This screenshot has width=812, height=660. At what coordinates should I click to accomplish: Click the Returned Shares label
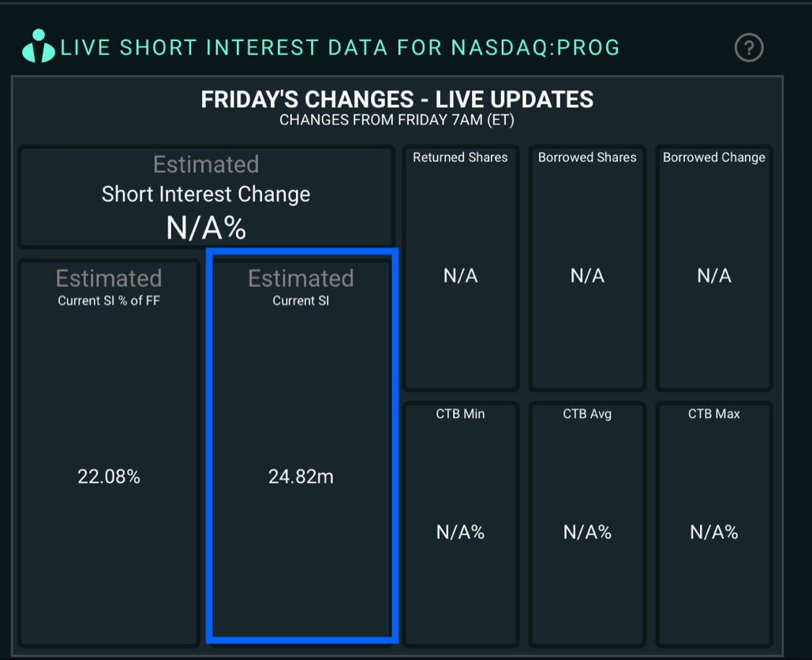click(x=461, y=157)
